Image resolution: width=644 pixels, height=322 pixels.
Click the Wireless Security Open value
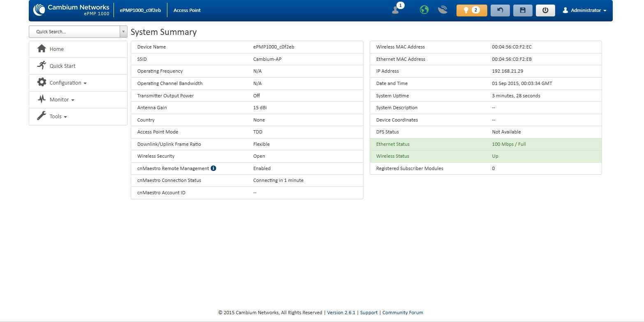259,156
